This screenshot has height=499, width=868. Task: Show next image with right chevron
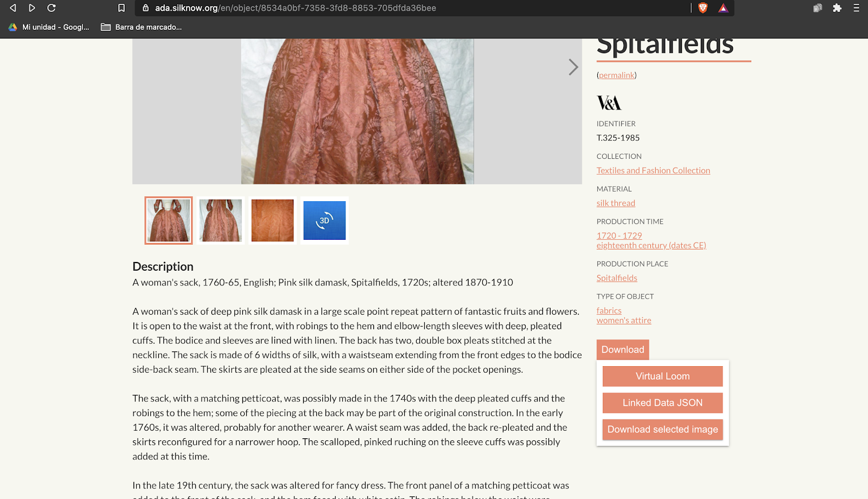[x=573, y=67]
